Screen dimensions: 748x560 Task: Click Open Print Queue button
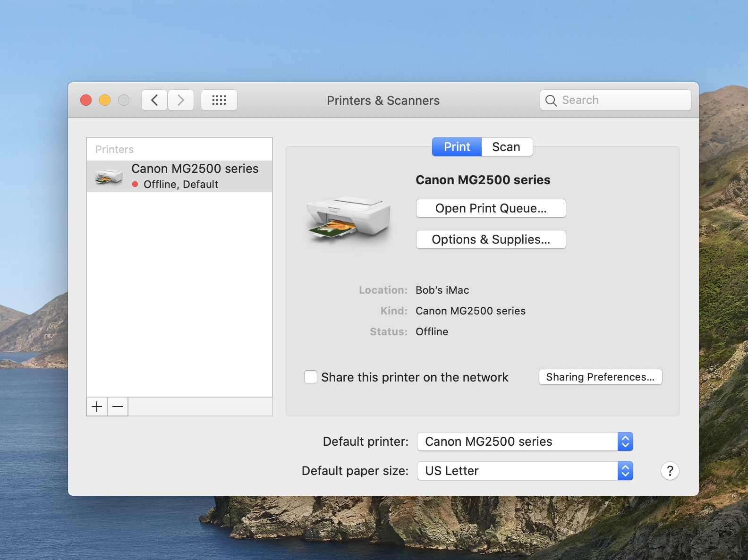pos(491,208)
